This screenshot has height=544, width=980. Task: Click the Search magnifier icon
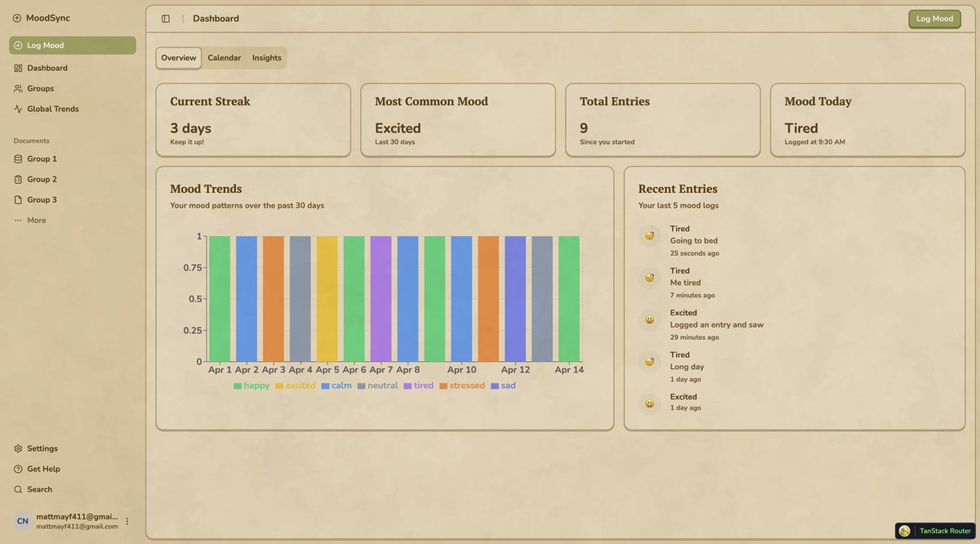pos(18,489)
